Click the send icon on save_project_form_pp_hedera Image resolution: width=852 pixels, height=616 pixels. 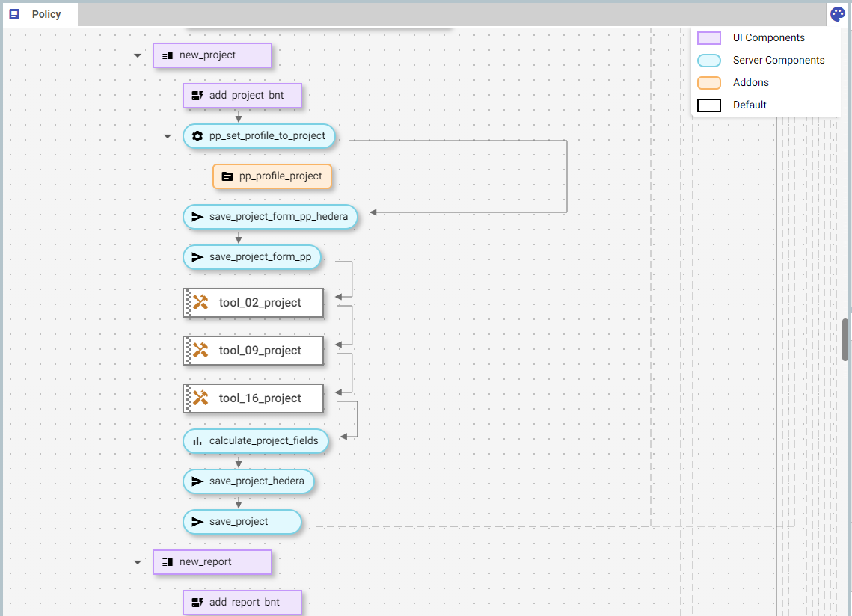(x=197, y=217)
